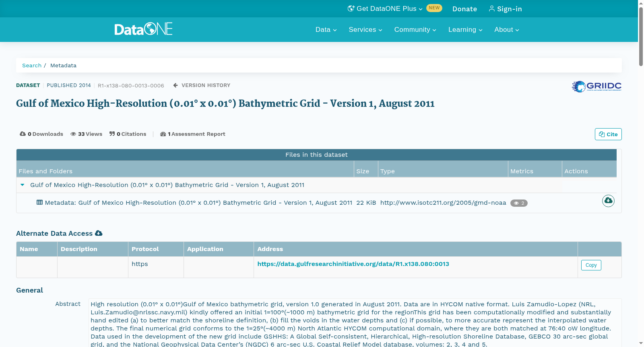644x347 pixels.
Task: Click Alternate Data Access cloud icon
Action: (99, 233)
